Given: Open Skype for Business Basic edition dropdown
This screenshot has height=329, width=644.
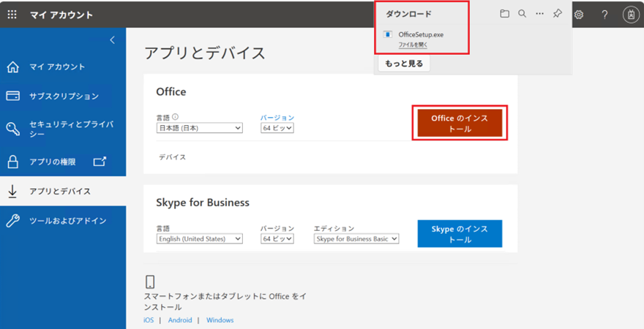Looking at the screenshot, I should pos(356,239).
